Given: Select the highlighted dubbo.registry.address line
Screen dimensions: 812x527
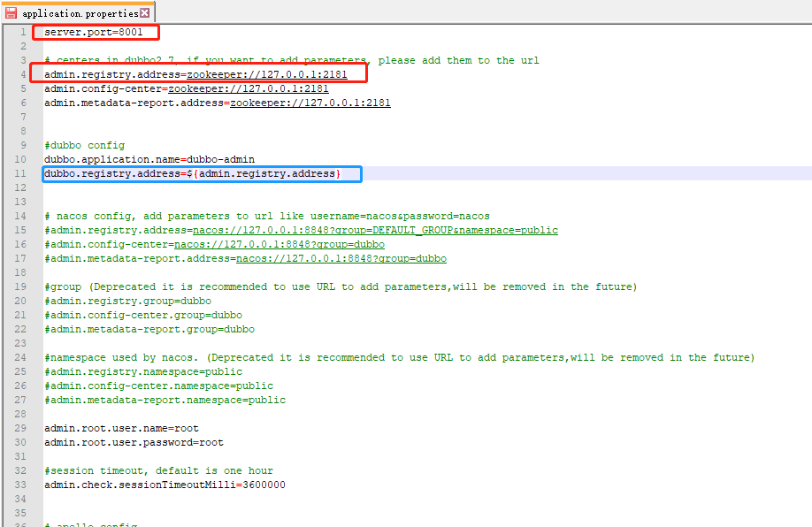Looking at the screenshot, I should coord(199,173).
